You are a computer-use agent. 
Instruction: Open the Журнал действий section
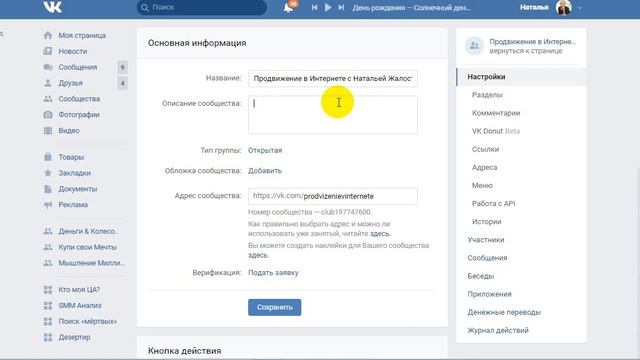pyautogui.click(x=498, y=330)
